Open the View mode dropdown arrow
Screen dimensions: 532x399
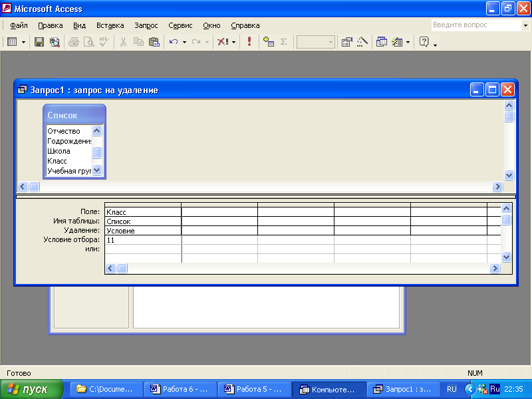tap(23, 43)
